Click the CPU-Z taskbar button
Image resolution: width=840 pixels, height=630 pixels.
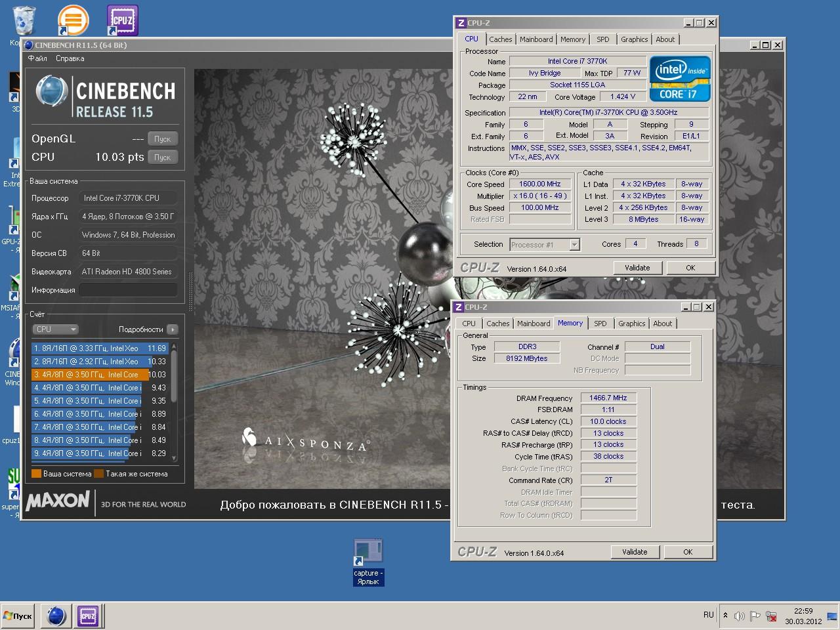88,616
